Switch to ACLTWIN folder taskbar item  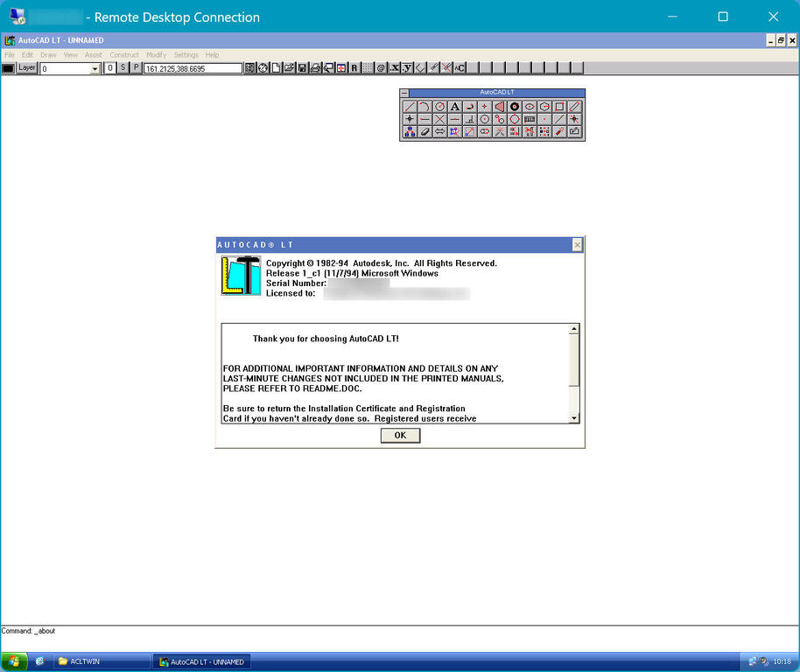click(102, 661)
